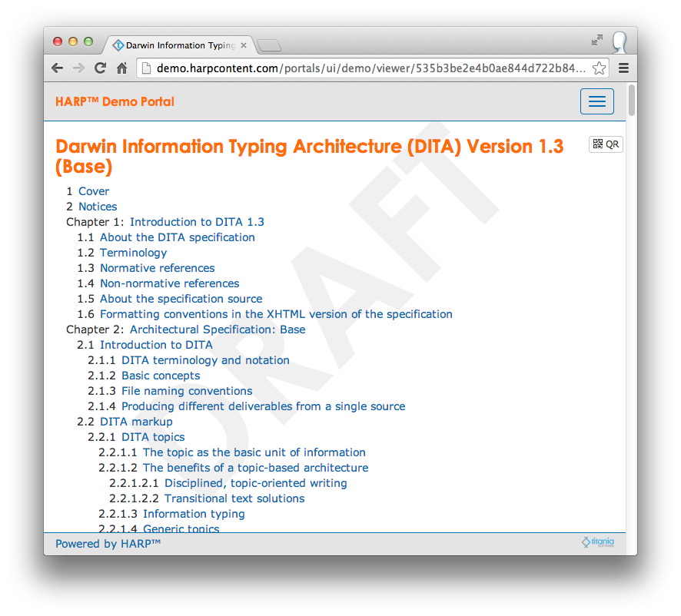Click the macOS zoom green button
This screenshot has height=616, width=681.
[88, 41]
